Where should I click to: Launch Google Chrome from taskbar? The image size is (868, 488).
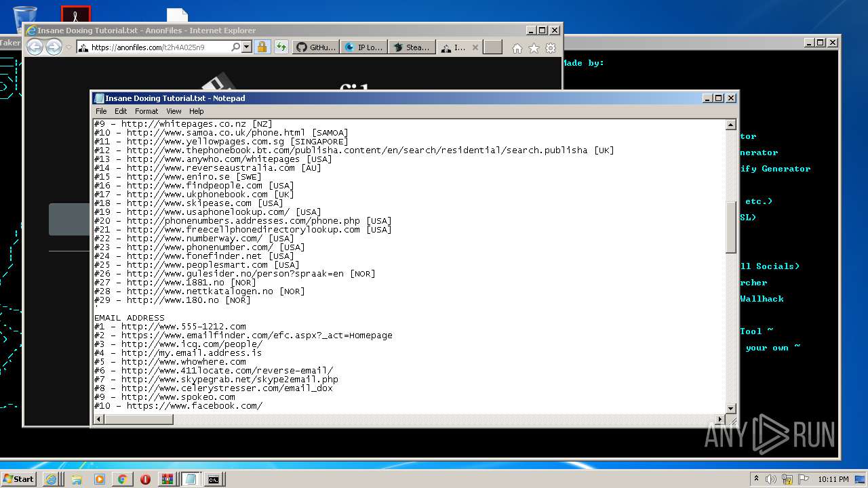pos(122,479)
